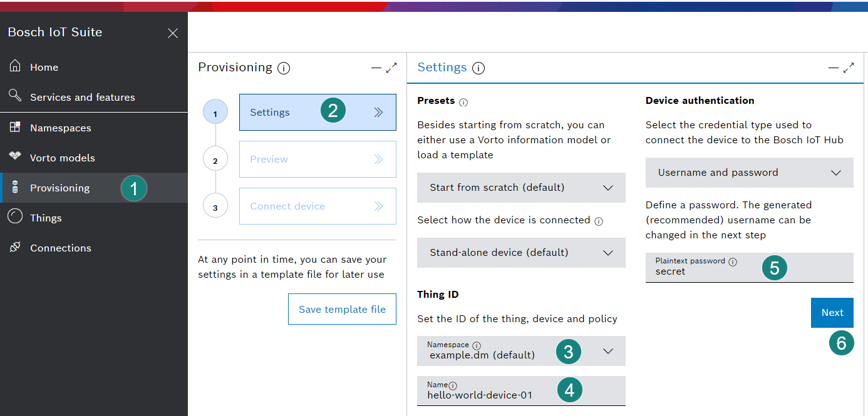Click the Vorto models heart icon

15,157
